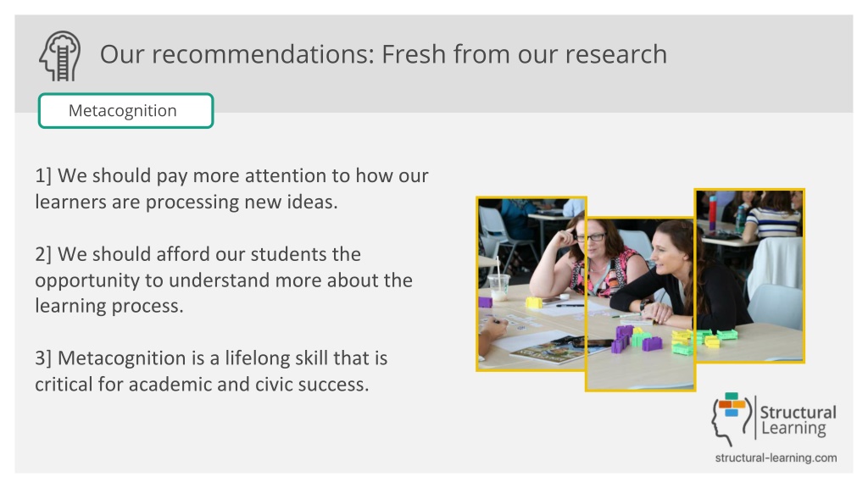Click the slide title about recommendations
The width and height of the screenshot is (868, 488).
[x=383, y=54]
